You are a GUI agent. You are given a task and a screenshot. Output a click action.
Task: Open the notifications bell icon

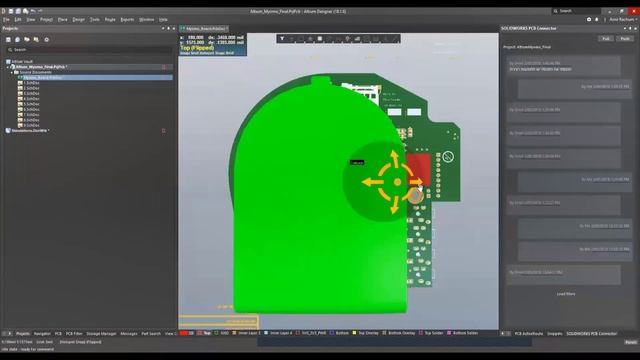pos(597,19)
